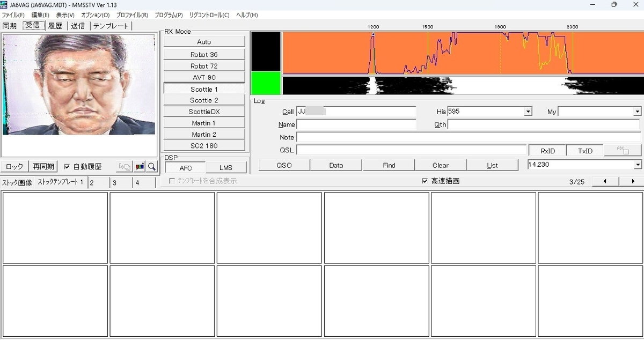
Task: Switch to stock template tab 3
Action: 121,183
